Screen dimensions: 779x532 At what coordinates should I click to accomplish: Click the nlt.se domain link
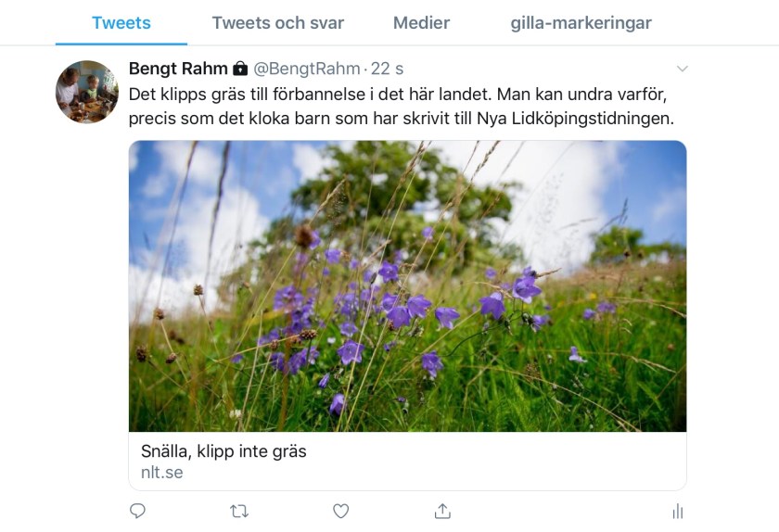click(156, 473)
